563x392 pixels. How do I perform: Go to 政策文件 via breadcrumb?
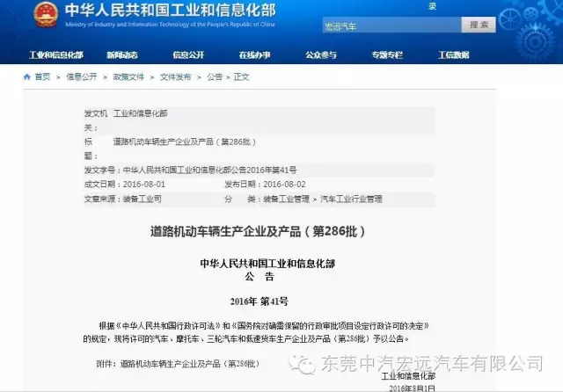point(128,76)
